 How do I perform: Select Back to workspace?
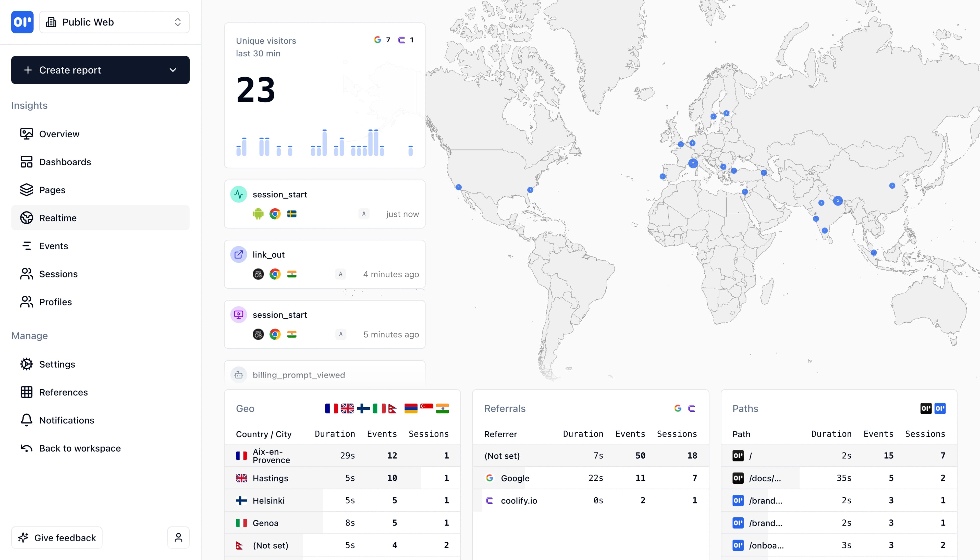point(80,448)
